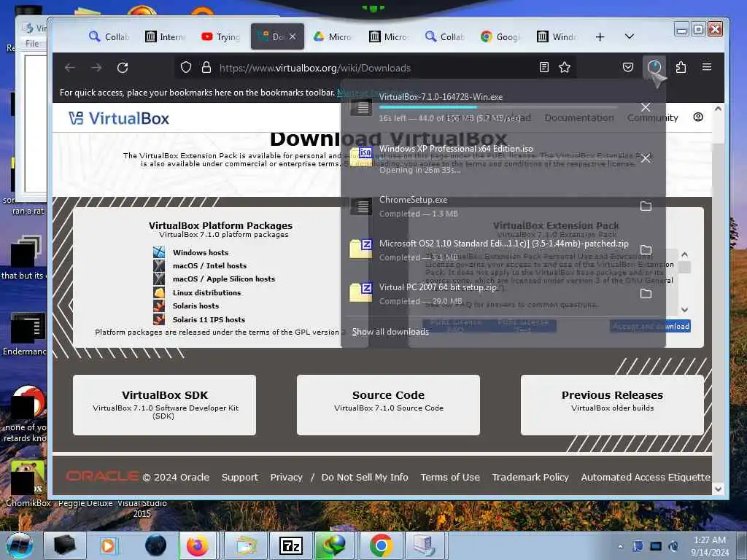The height and width of the screenshot is (560, 747).
Task: Open macOS / Apple Silicon hosts link
Action: (224, 279)
